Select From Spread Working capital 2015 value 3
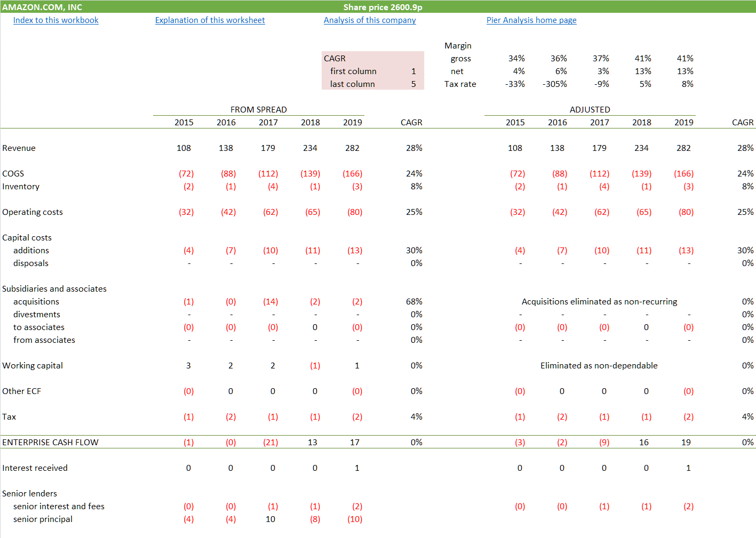The image size is (756, 538). click(x=188, y=366)
